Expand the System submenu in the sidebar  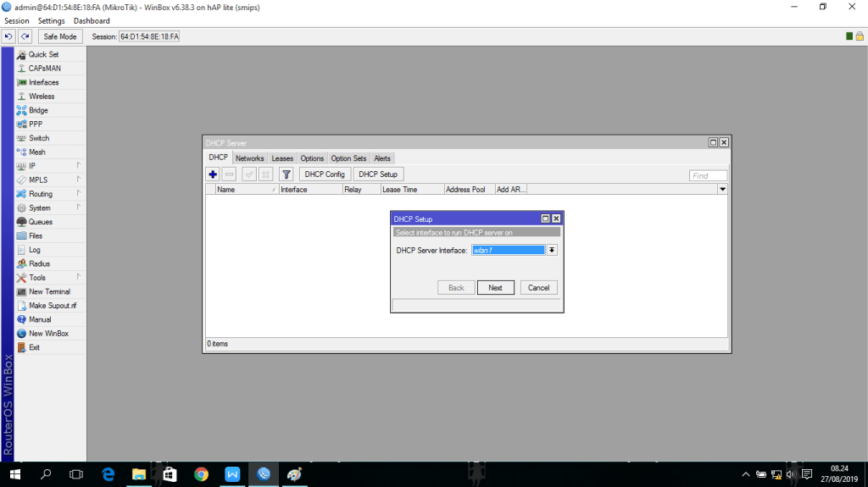tap(51, 208)
